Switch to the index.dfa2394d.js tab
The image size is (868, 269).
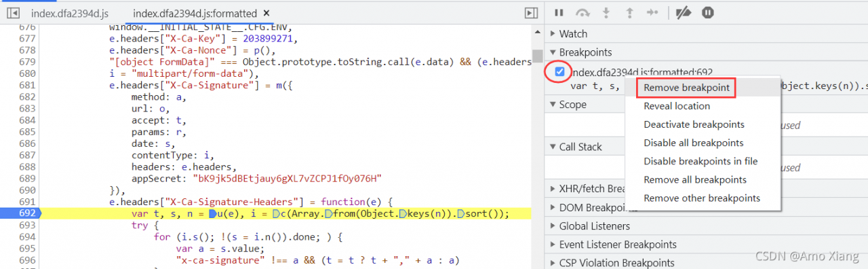(x=70, y=13)
